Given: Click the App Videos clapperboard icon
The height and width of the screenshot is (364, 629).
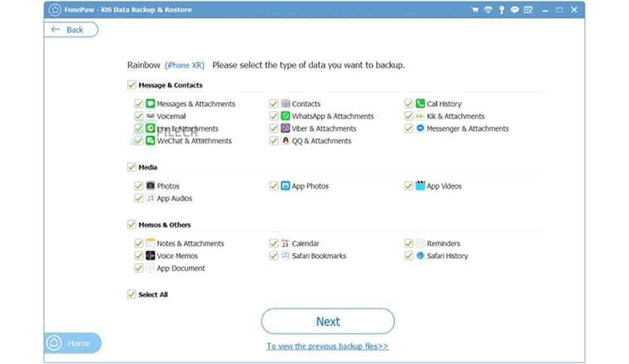Looking at the screenshot, I should click(x=420, y=186).
